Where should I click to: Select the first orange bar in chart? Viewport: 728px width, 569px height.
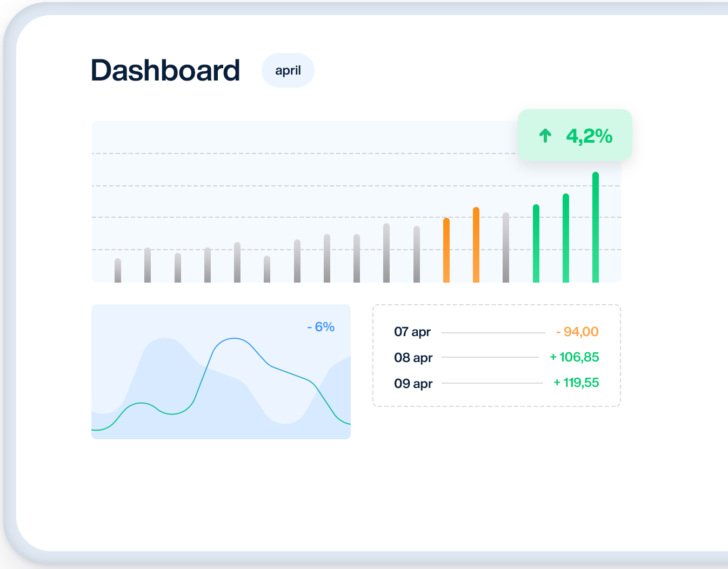[446, 250]
